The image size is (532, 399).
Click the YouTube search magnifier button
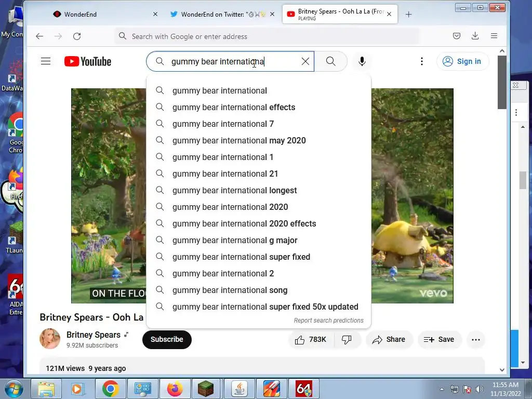(x=331, y=61)
